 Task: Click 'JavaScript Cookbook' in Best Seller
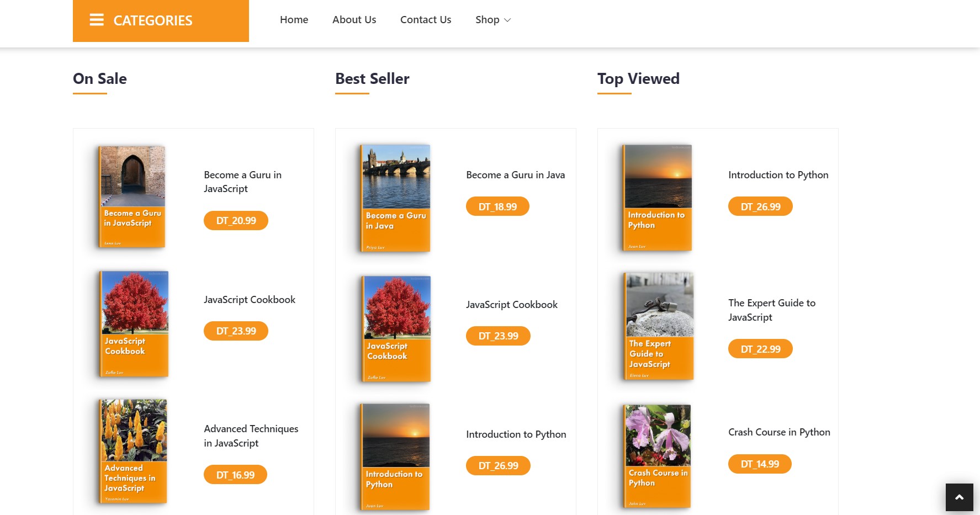(511, 304)
